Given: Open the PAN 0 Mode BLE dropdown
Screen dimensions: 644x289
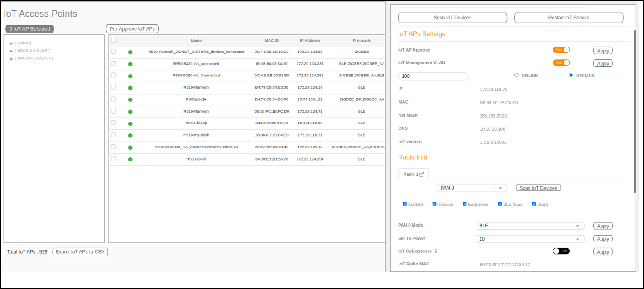Looking at the screenshot, I should click(530, 226).
